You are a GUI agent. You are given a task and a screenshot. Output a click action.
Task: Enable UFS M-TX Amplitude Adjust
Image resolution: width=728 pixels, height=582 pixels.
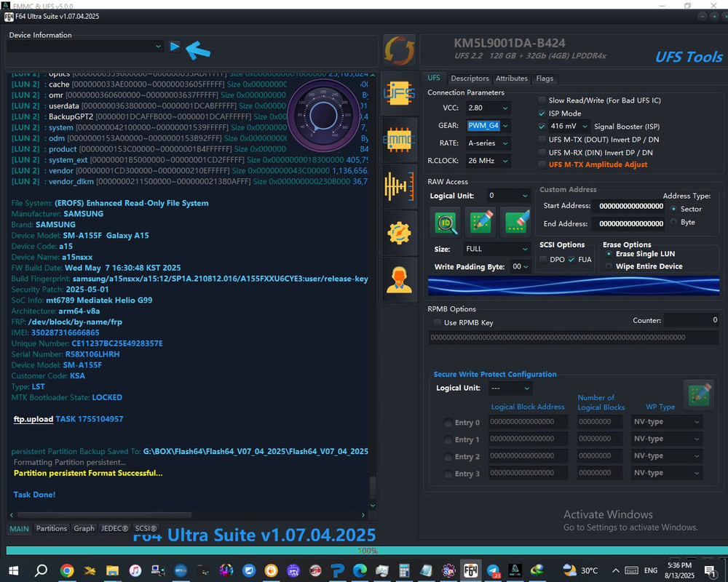tap(542, 164)
